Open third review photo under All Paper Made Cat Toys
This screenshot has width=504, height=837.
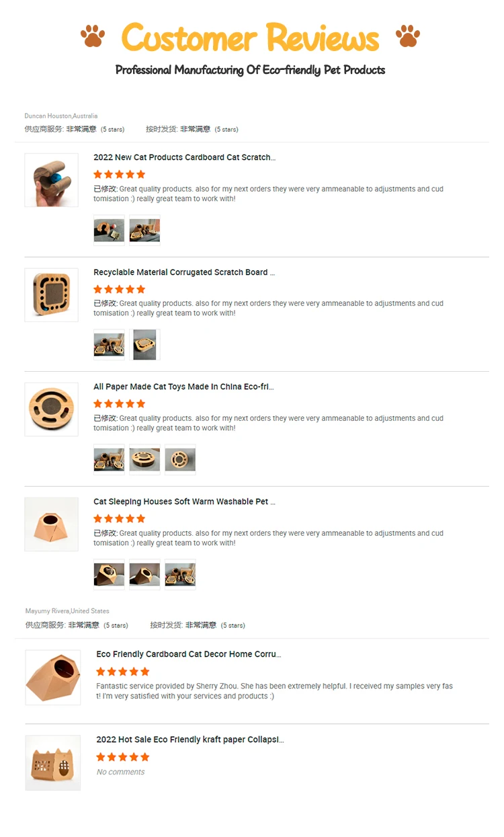180,460
